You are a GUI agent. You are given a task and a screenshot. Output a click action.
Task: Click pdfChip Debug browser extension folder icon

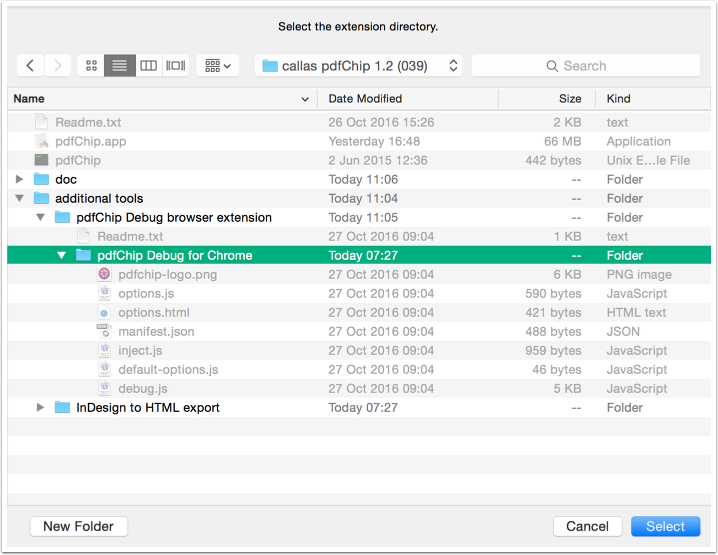(x=62, y=218)
